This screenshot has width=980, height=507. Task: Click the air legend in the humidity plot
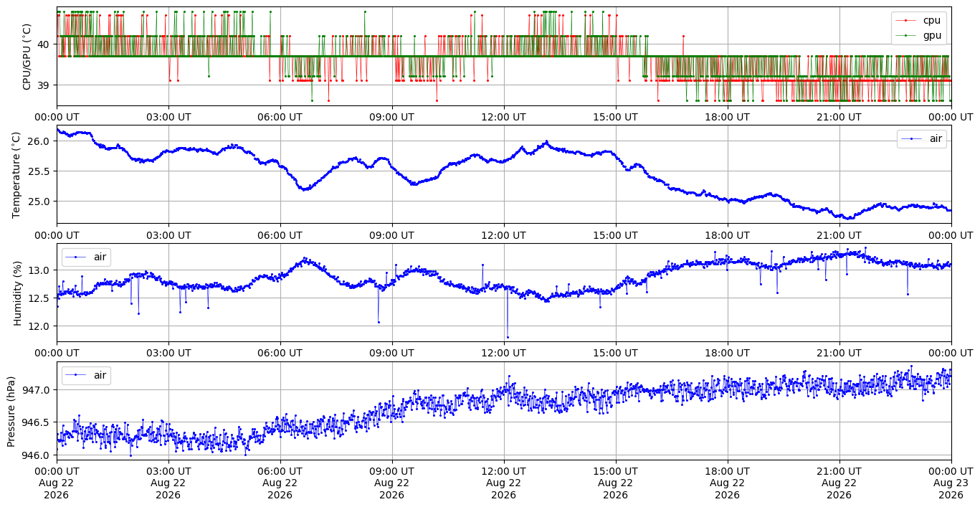(86, 257)
